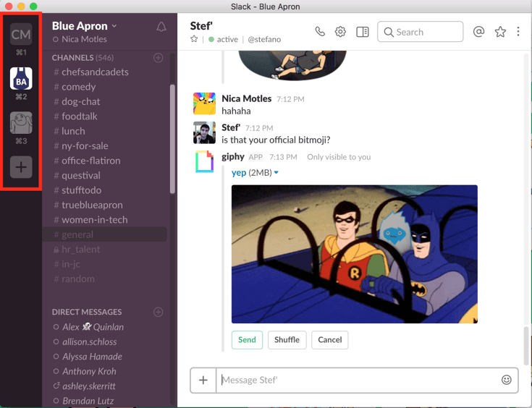This screenshot has height=408, width=532.
Task: Click the Nica Motles sender name
Action: pyautogui.click(x=247, y=98)
